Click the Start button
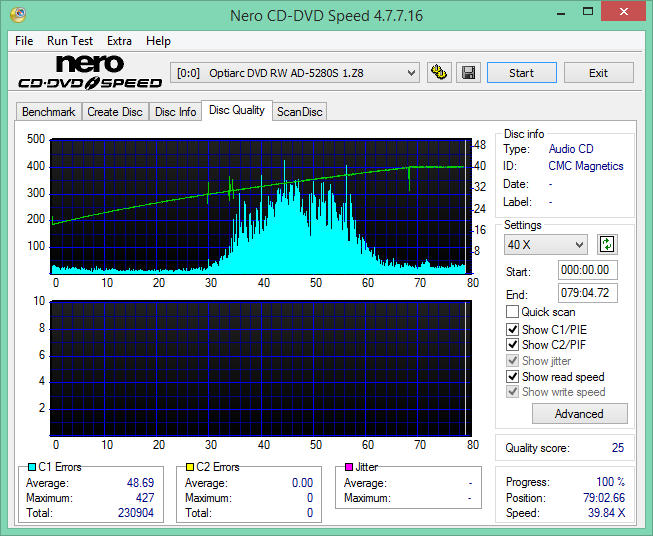653x536 pixels. point(522,73)
